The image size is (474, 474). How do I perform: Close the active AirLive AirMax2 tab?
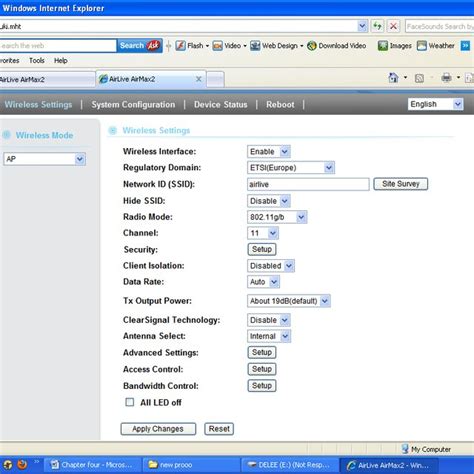click(198, 79)
